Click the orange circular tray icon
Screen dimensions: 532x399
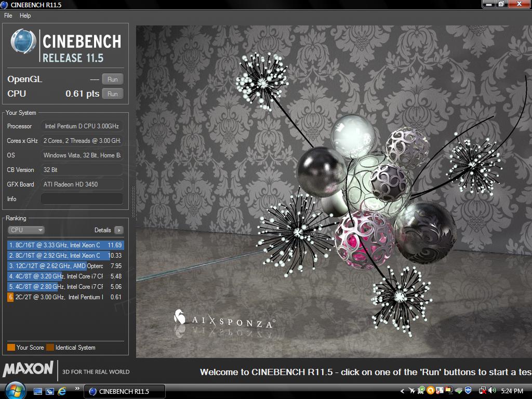[x=431, y=391]
